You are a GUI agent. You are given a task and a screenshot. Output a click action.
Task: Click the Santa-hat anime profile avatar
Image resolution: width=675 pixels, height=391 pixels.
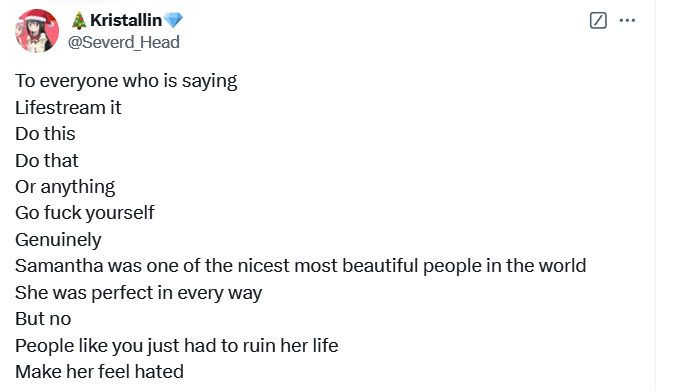(37, 31)
